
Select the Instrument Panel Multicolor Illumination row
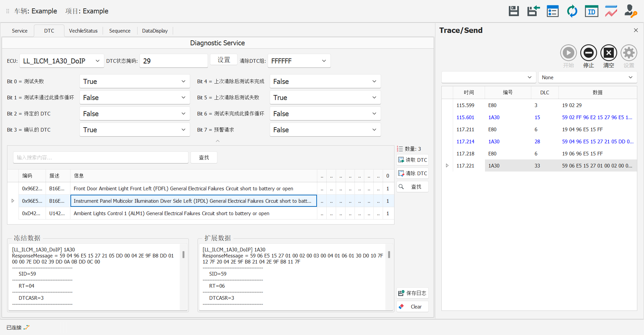click(x=201, y=201)
